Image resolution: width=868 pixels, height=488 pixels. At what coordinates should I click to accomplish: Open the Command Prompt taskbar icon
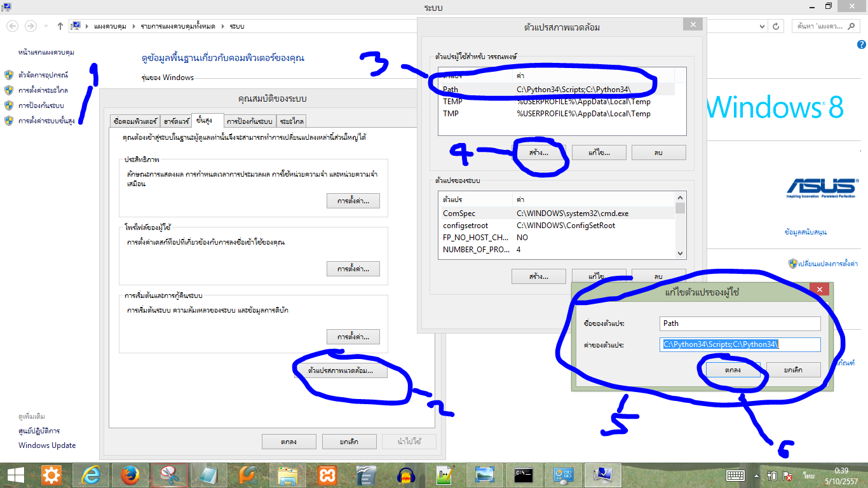524,475
